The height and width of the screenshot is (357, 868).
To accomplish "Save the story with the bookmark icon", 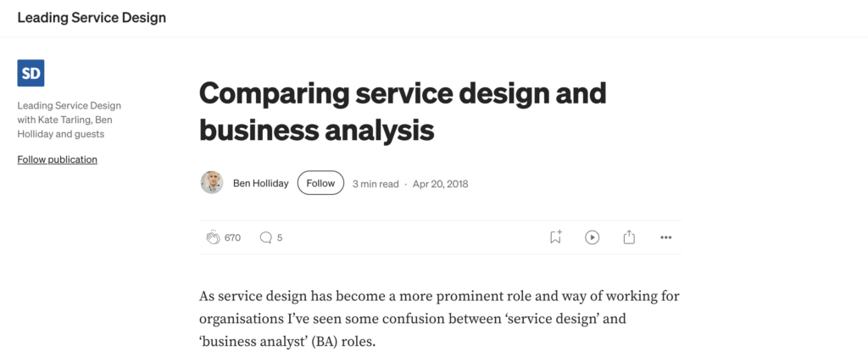I will tap(555, 237).
